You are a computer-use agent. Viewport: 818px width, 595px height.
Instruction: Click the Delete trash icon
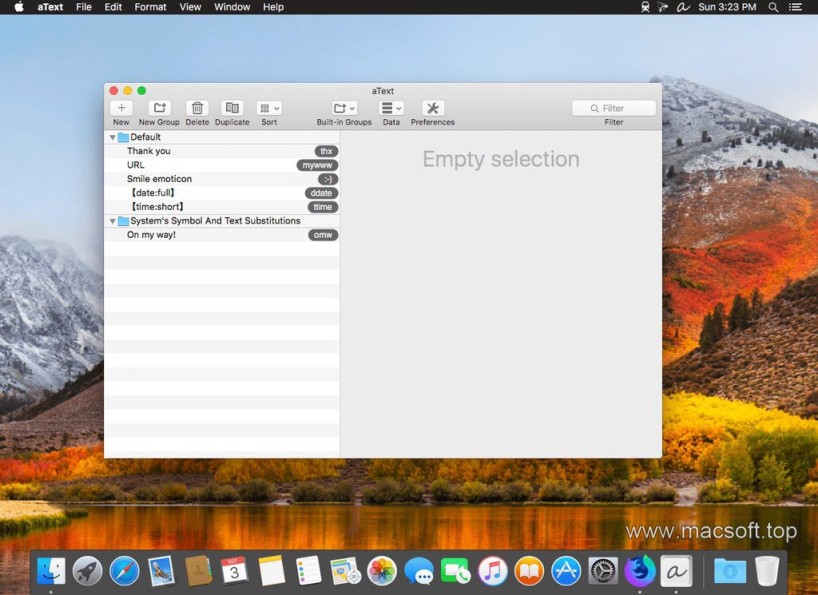(x=197, y=108)
